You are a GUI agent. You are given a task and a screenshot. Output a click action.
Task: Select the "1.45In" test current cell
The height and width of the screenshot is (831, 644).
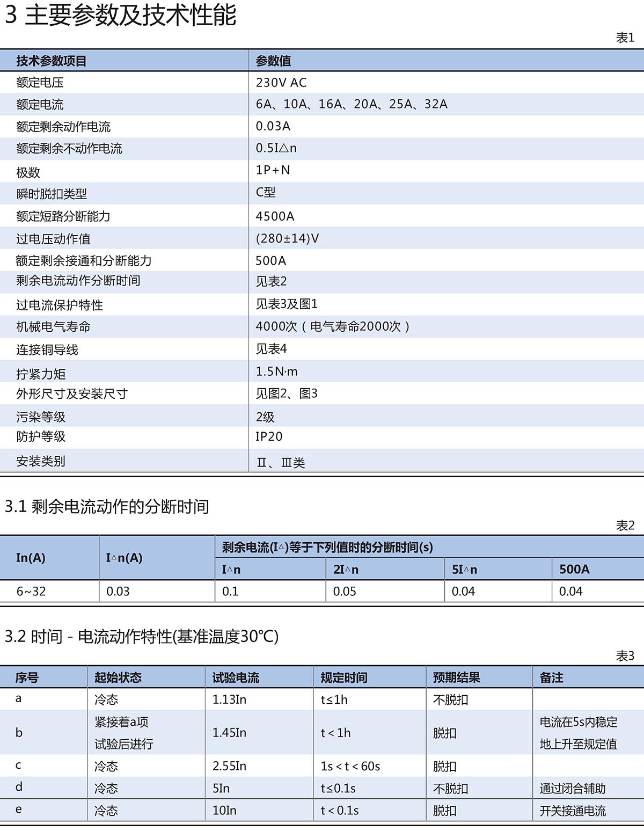point(229,733)
